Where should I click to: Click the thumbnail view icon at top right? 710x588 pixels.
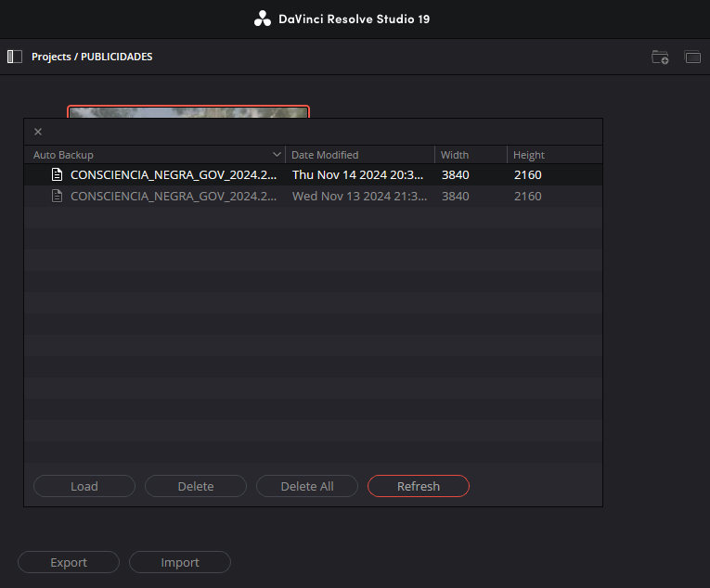pos(692,57)
